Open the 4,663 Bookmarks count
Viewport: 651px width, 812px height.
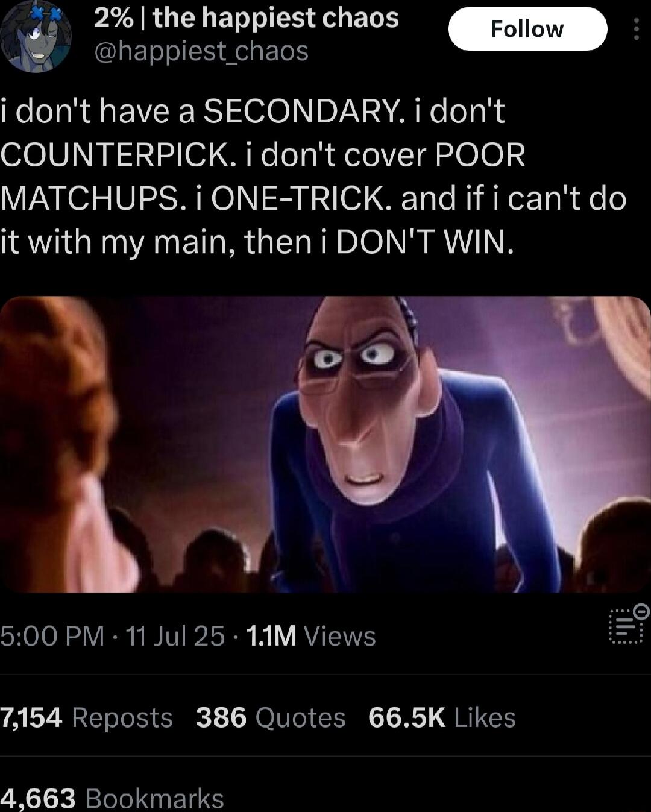click(112, 798)
